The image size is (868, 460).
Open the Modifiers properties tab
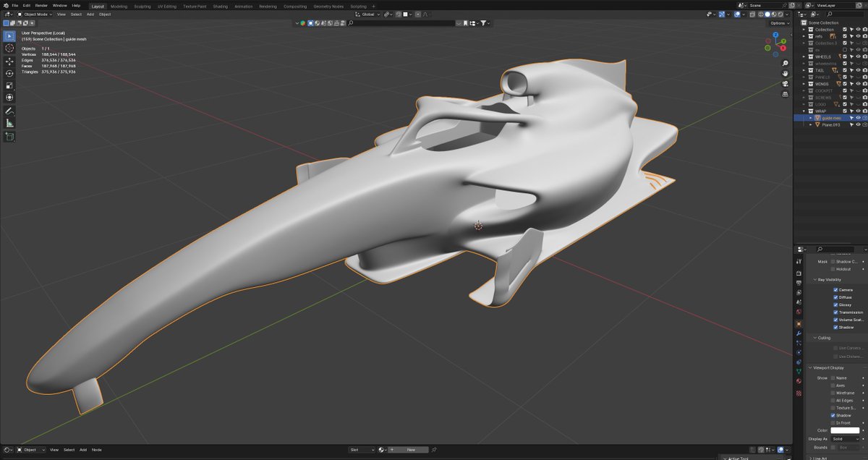(x=799, y=333)
